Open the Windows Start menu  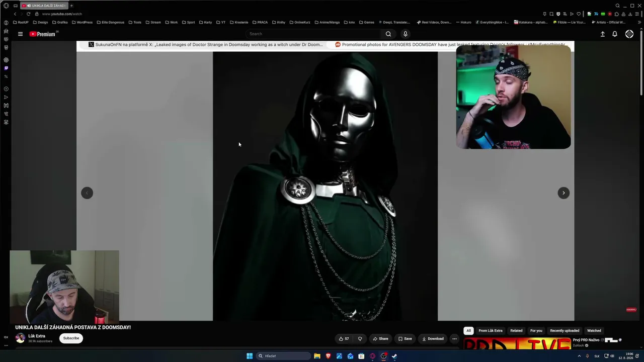pyautogui.click(x=250, y=356)
